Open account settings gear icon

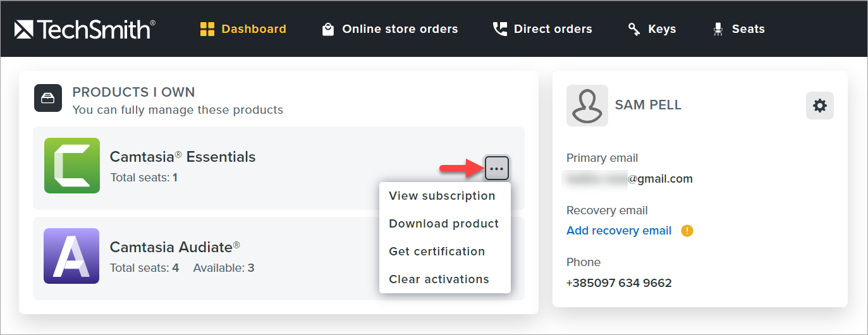point(819,106)
